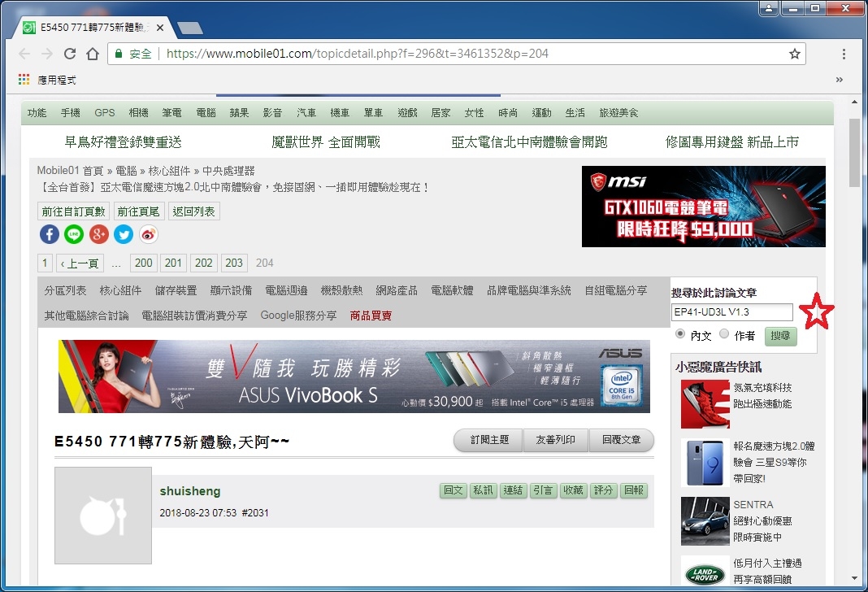Select the 內文 search radio button

pos(680,334)
